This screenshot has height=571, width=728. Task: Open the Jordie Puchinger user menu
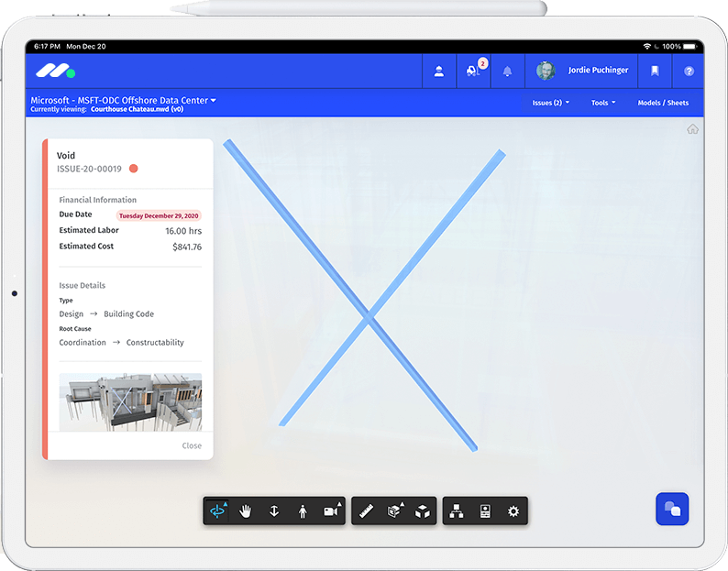pos(581,71)
